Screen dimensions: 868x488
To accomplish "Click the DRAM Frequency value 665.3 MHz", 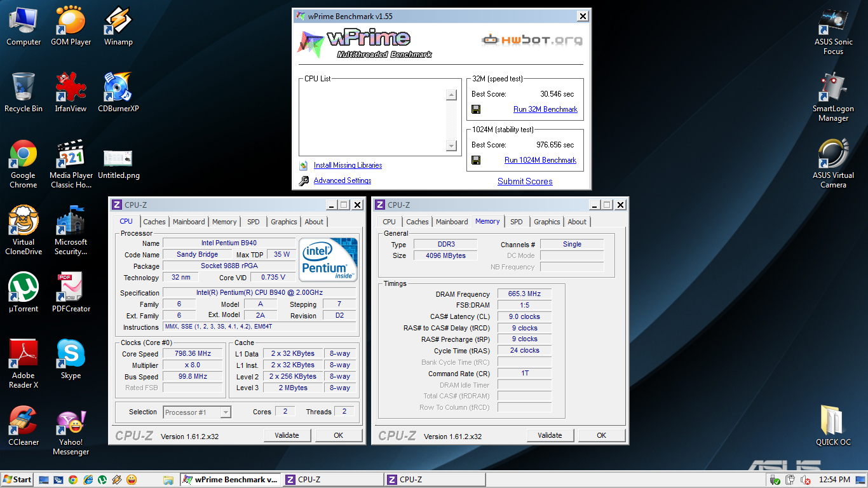I will click(525, 294).
